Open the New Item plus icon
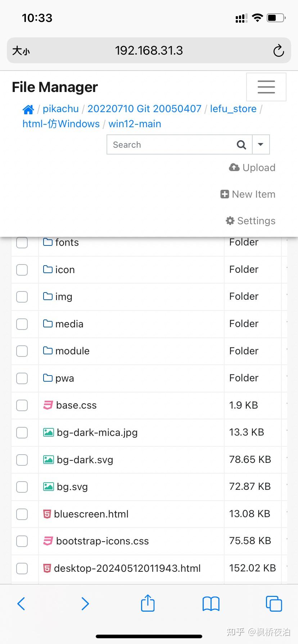This screenshot has height=644, width=298. click(x=225, y=194)
